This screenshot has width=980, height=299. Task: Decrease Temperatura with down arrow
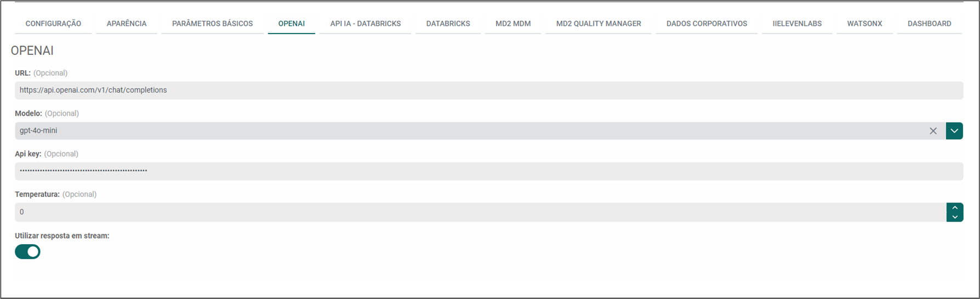pos(955,217)
